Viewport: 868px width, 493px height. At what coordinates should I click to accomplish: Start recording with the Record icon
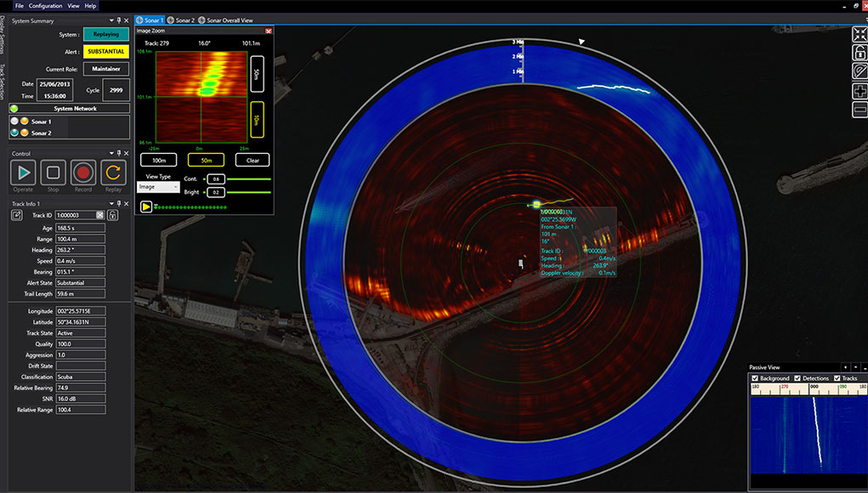click(82, 173)
